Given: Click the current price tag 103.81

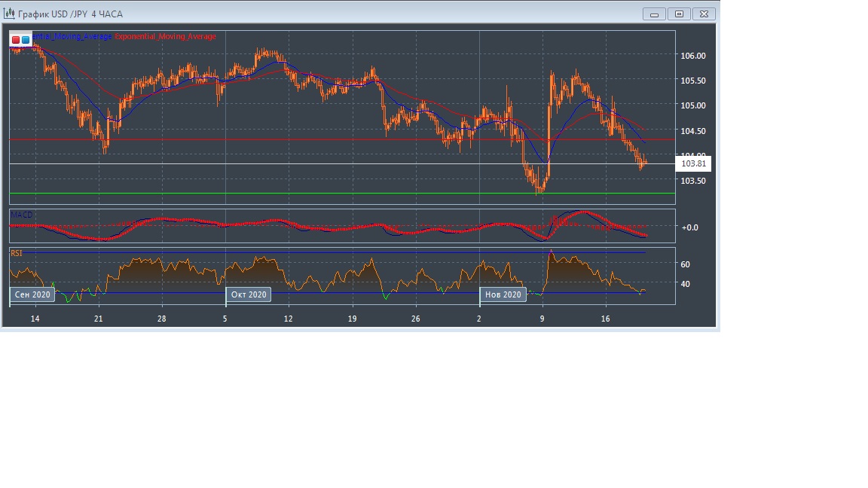Looking at the screenshot, I should (693, 163).
